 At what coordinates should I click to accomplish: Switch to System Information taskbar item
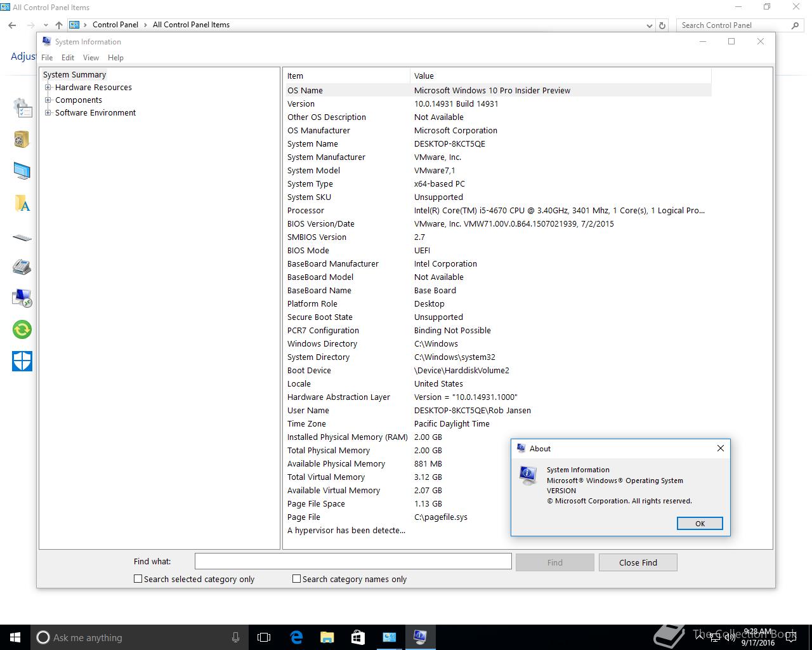420,637
